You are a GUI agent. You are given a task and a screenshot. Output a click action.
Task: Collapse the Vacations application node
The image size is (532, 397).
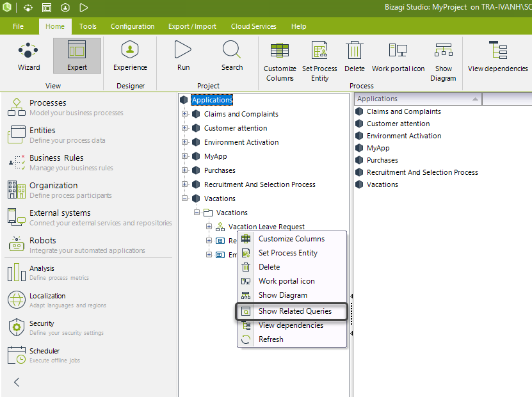pos(184,198)
